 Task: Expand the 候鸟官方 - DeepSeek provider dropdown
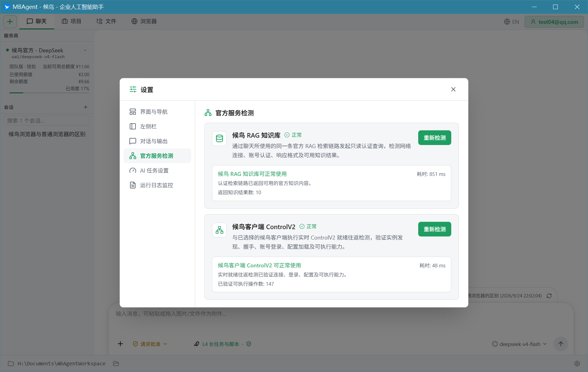85,50
